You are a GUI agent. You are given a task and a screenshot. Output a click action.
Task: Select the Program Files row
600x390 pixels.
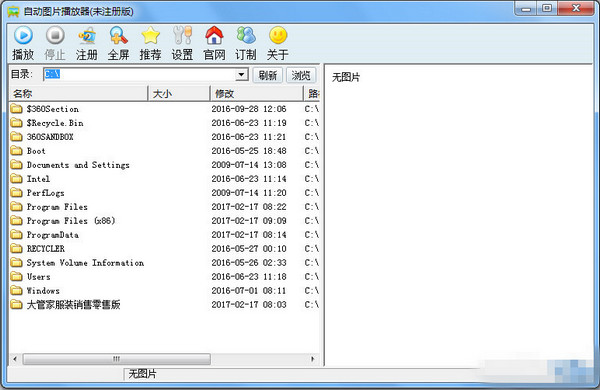pos(165,207)
